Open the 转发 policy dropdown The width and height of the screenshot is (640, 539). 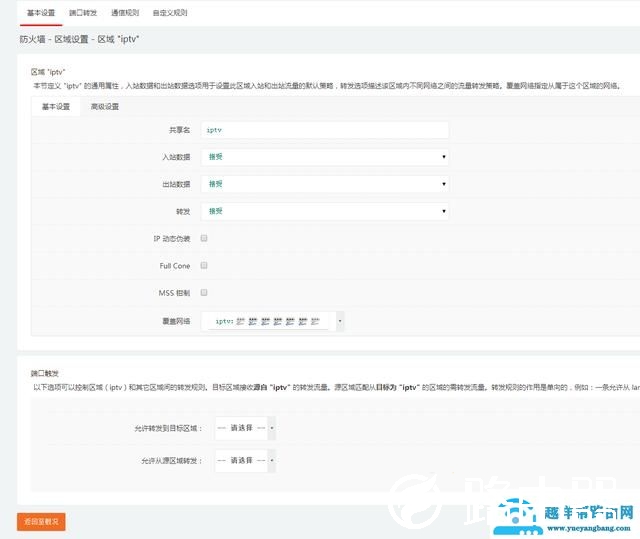[324, 211]
